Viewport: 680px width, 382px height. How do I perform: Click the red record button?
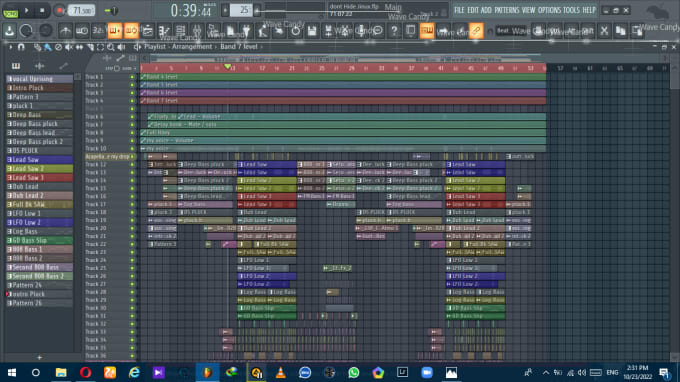[x=59, y=10]
